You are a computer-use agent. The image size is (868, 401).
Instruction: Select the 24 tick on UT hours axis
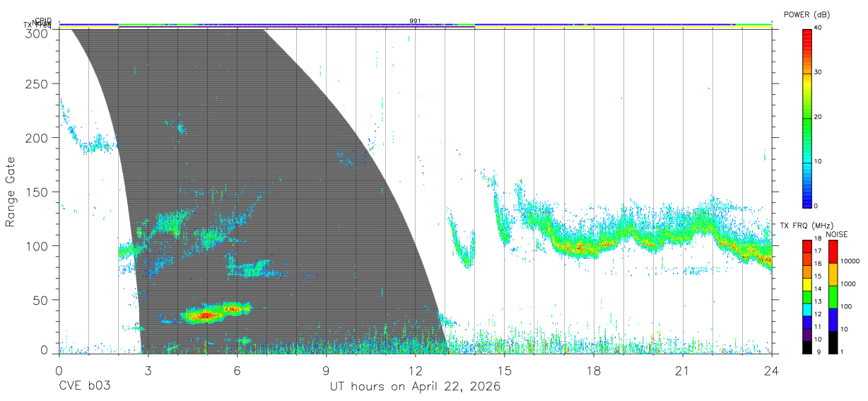[771, 371]
